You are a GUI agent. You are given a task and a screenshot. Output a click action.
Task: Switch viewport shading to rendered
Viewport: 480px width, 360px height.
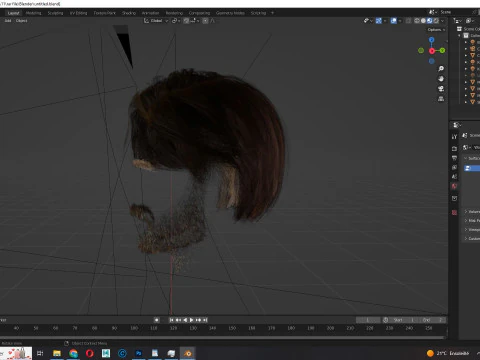point(436,21)
